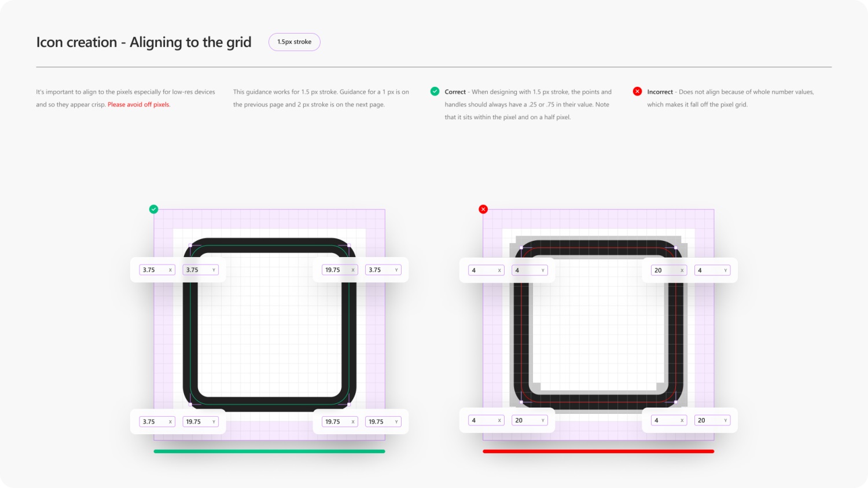Image resolution: width=868 pixels, height=488 pixels.
Task: Click the red bar under incorrect example
Action: (x=598, y=452)
